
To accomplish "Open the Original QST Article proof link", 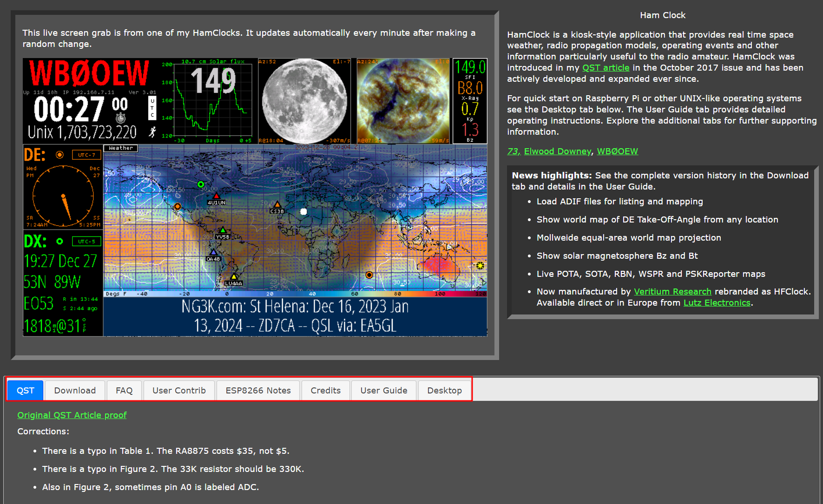I will (72, 415).
